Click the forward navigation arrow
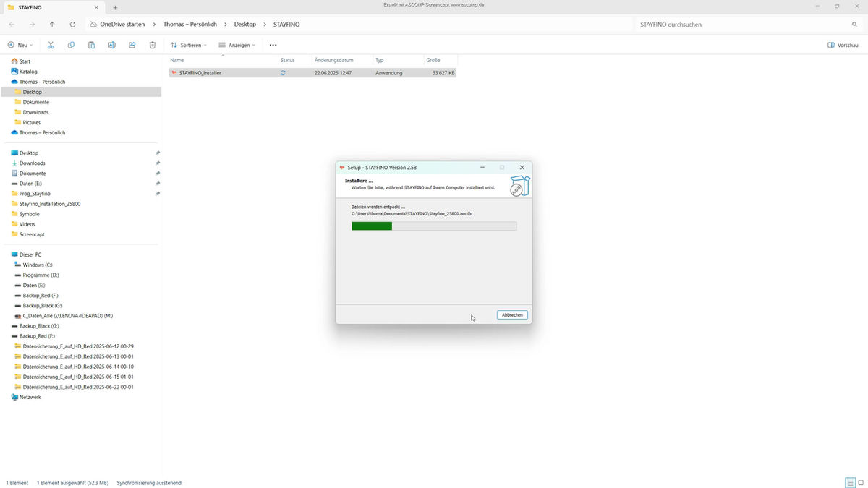 click(32, 24)
